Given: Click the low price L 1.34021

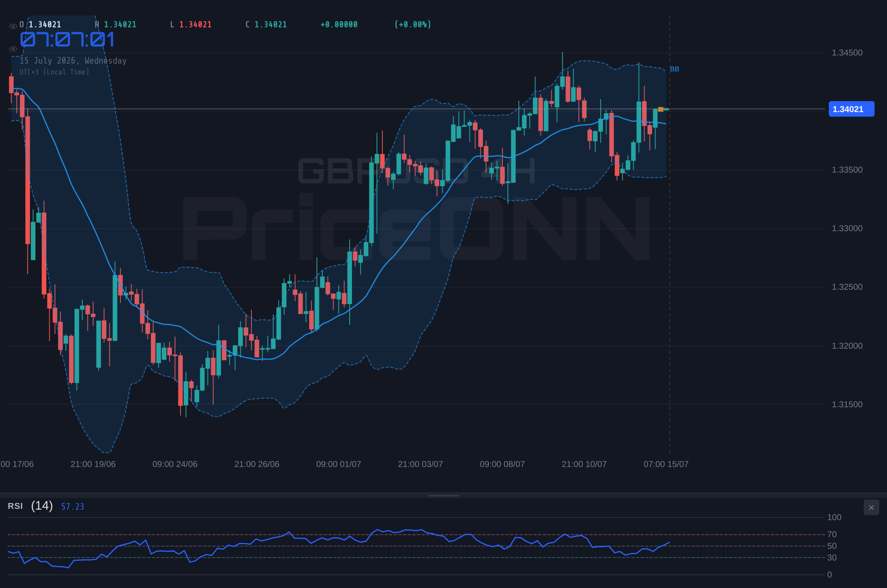Looking at the screenshot, I should pyautogui.click(x=191, y=24).
